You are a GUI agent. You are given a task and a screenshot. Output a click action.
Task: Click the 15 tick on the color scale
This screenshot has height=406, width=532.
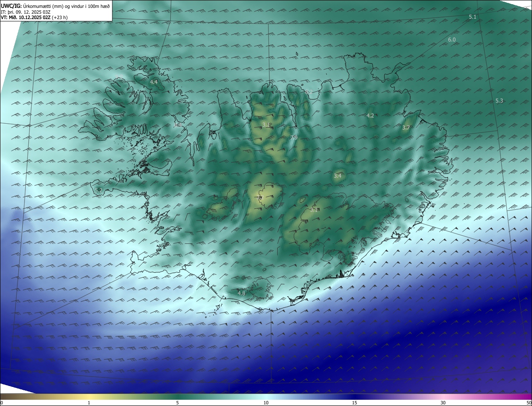click(x=355, y=403)
